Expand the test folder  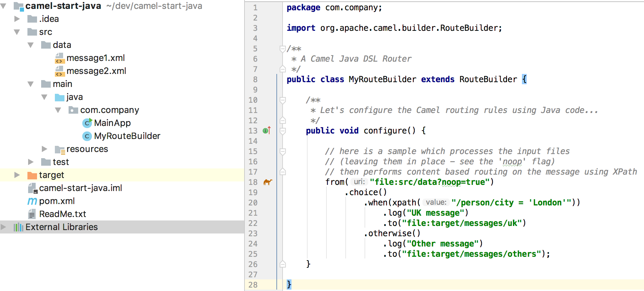tap(31, 162)
